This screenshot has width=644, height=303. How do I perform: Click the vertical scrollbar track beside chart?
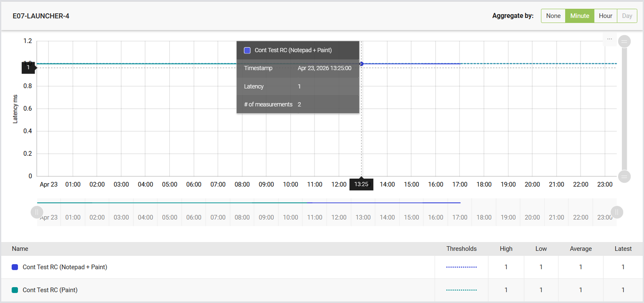[x=624, y=109]
